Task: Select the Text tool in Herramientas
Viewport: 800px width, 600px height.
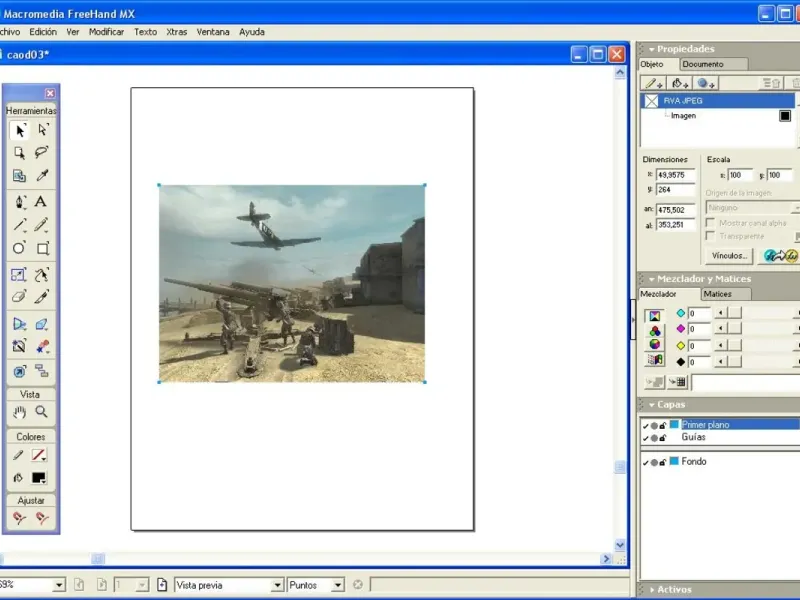Action: pos(42,201)
